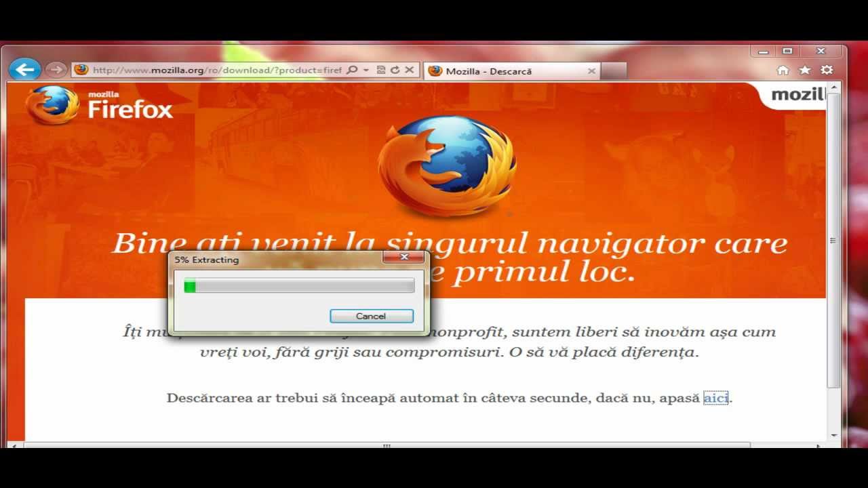Click the grey forward arrow button
Screen dimensions: 868x488
click(x=56, y=70)
